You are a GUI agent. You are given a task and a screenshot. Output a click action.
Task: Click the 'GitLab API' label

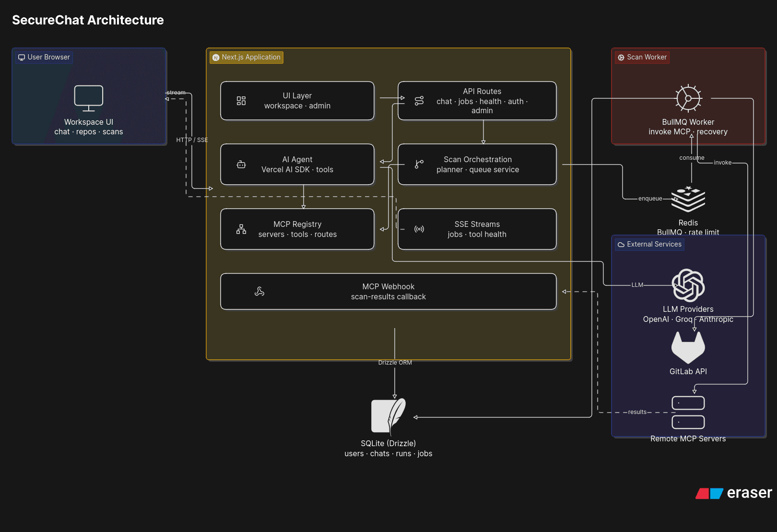(x=688, y=372)
